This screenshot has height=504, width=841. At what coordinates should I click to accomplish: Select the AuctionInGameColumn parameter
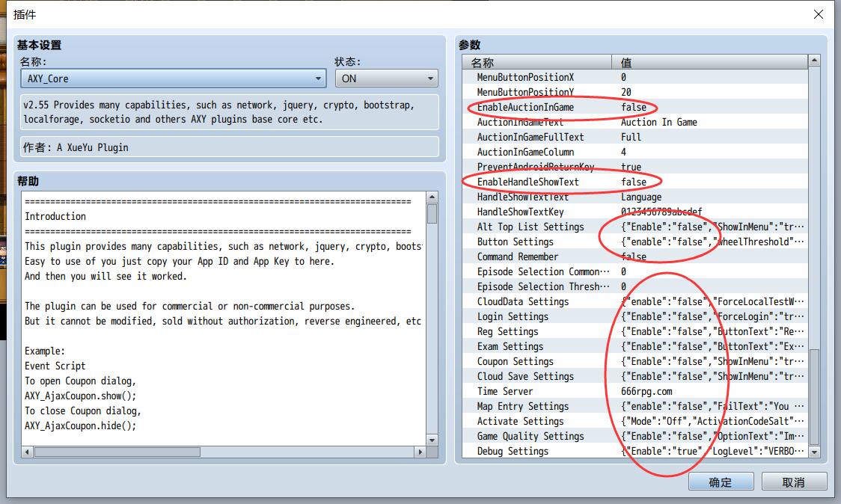coord(635,153)
